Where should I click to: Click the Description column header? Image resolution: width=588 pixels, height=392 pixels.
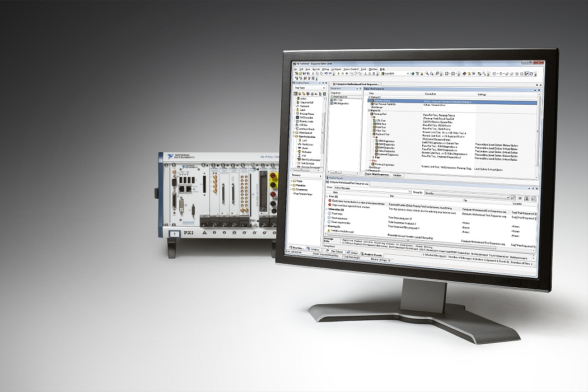pyautogui.click(x=431, y=94)
